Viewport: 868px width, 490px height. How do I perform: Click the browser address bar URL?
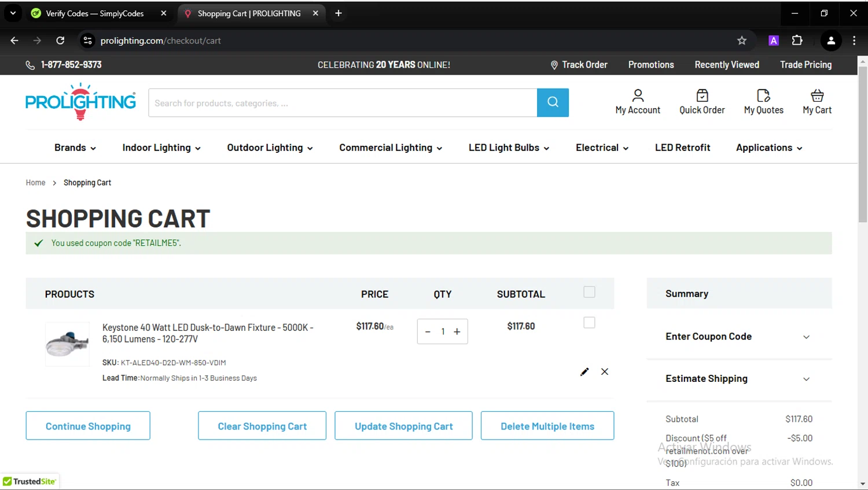(160, 40)
